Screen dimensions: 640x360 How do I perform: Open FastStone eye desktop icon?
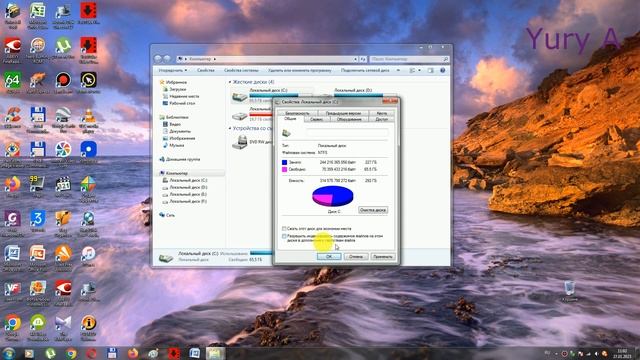[x=12, y=149]
